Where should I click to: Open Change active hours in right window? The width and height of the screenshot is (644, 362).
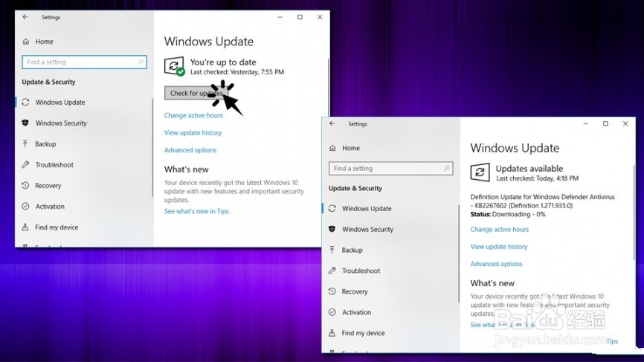pos(500,230)
